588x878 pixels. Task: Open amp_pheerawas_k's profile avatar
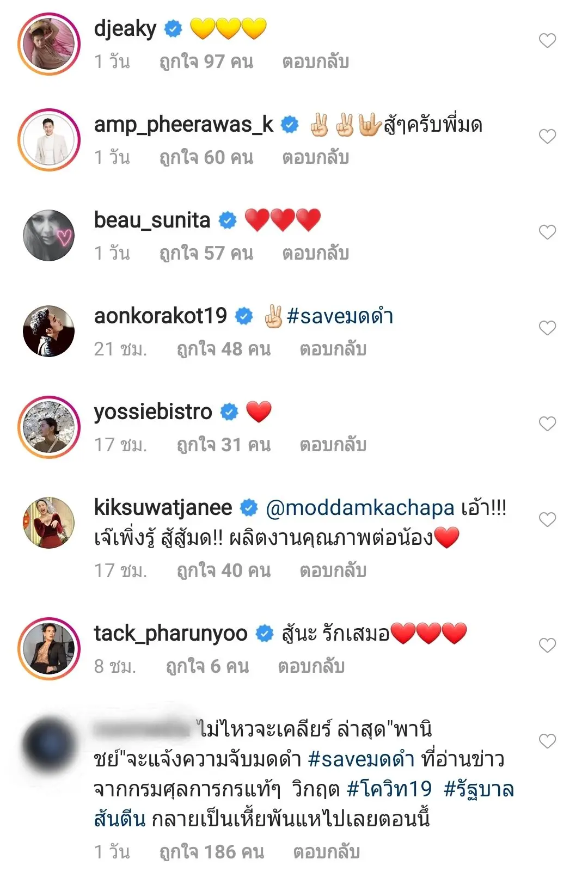pyautogui.click(x=49, y=140)
